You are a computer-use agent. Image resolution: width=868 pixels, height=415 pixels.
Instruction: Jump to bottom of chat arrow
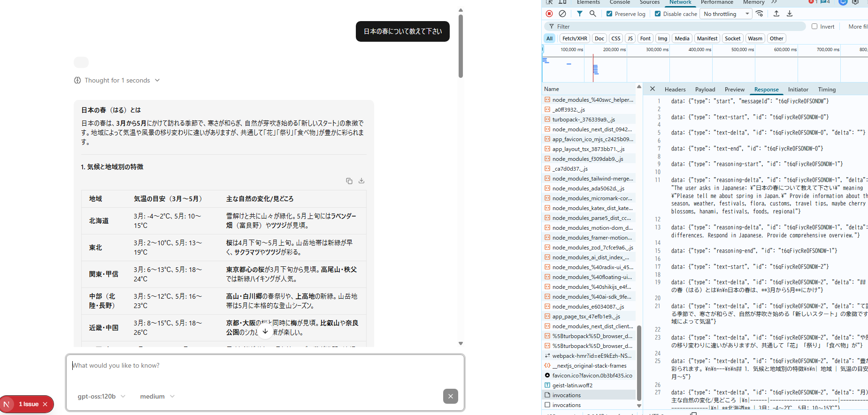(265, 331)
